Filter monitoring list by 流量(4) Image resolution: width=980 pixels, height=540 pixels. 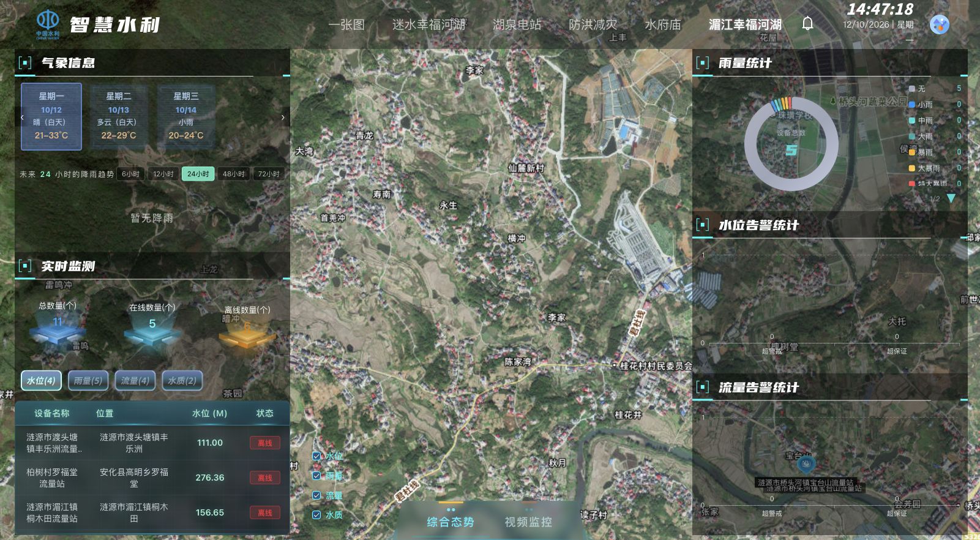(x=135, y=380)
